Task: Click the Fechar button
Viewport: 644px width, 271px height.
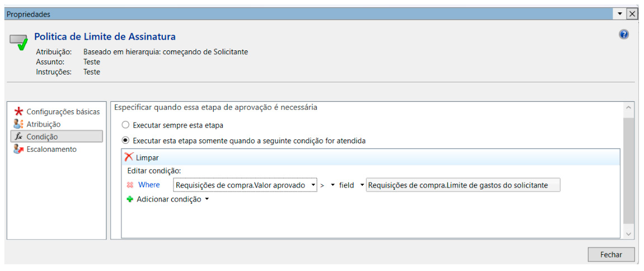Action: point(611,254)
